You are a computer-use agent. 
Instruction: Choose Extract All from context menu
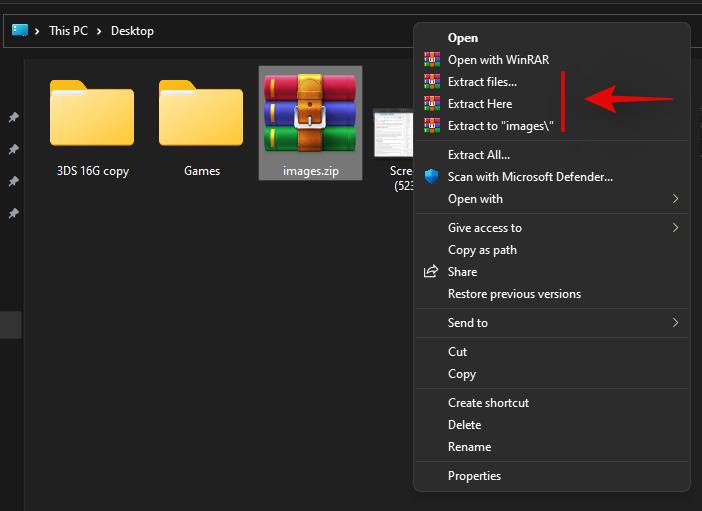click(478, 155)
